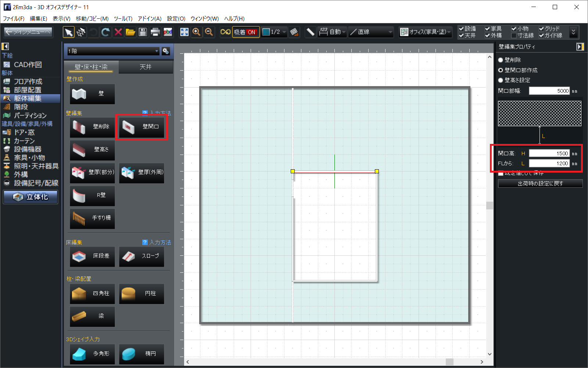Image resolution: width=588 pixels, height=368 pixels.
Task: Click the save floppy disk icon
Action: [x=143, y=32]
